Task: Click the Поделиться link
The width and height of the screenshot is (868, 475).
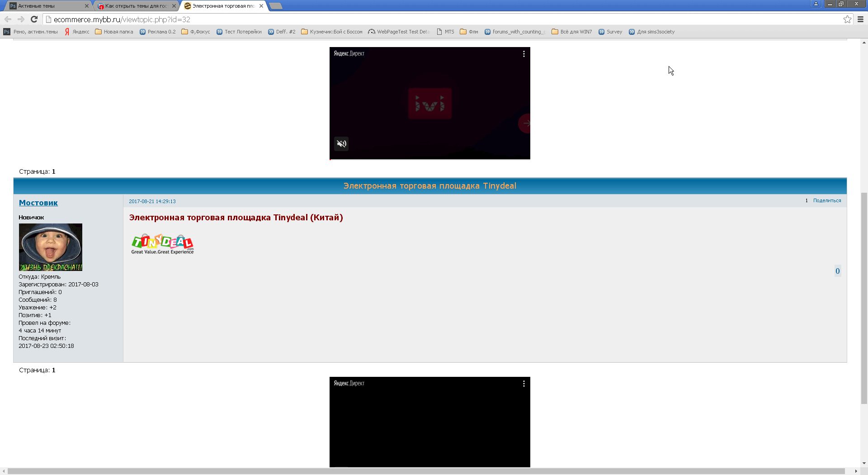Action: point(827,200)
